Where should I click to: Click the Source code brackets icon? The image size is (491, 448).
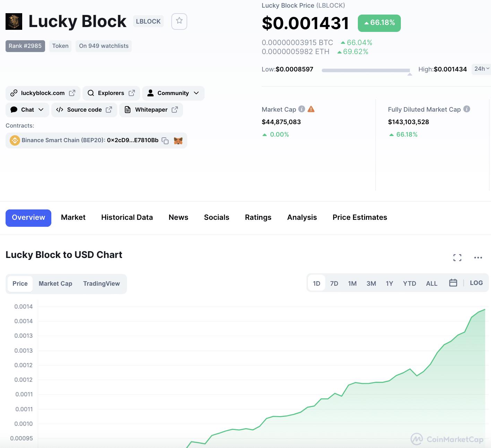pyautogui.click(x=60, y=110)
